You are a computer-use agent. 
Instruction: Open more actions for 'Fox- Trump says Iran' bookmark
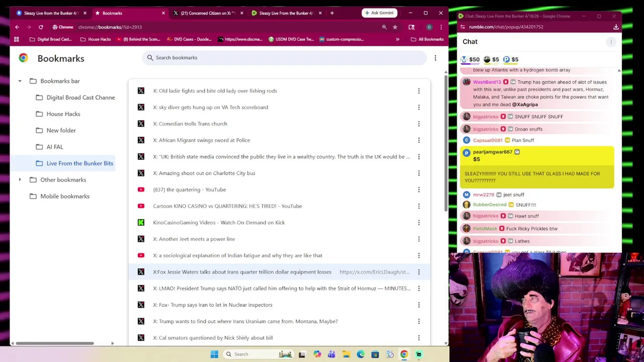419,305
